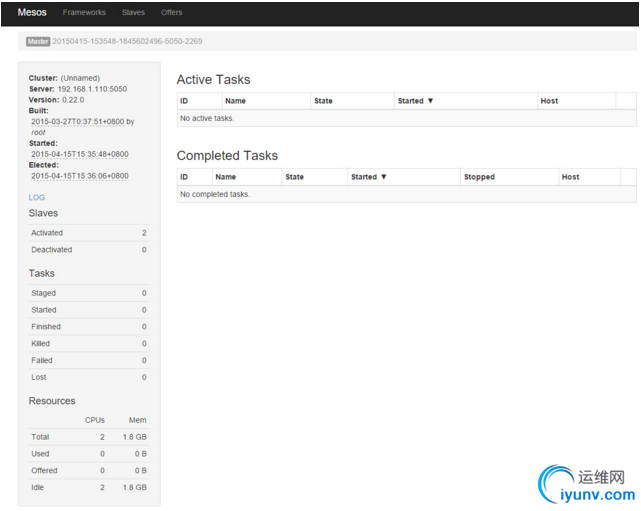Screen dimensions: 641x511
Task: Click the Activated slaves row
Action: (89, 233)
